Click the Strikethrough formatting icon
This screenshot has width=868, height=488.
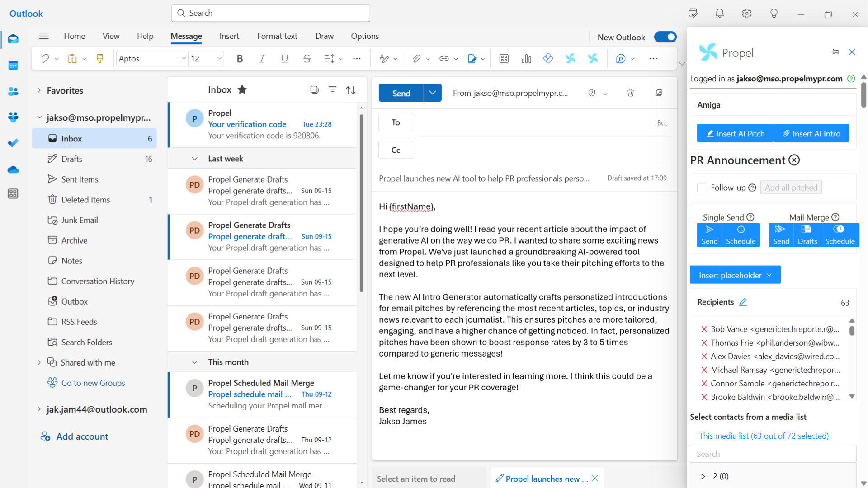click(307, 59)
